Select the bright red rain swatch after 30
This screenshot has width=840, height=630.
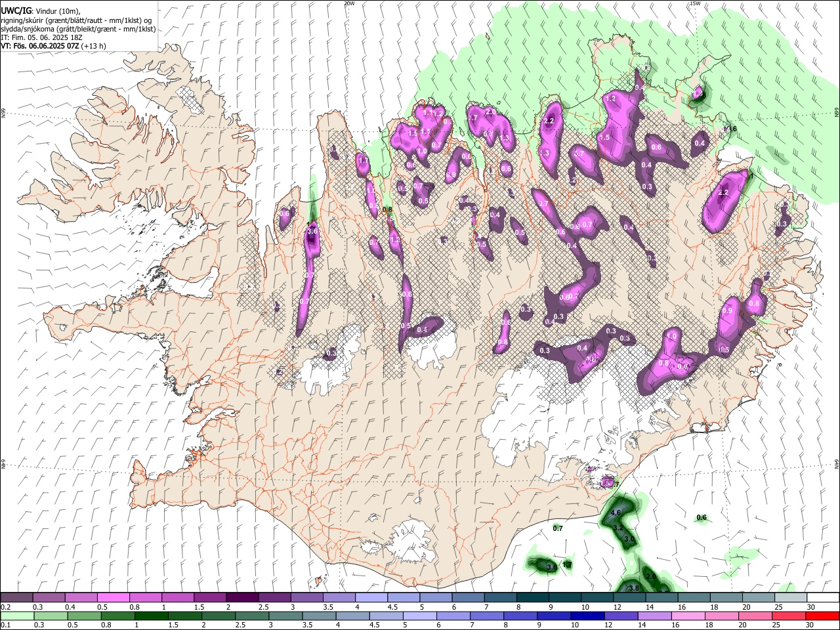(822, 616)
